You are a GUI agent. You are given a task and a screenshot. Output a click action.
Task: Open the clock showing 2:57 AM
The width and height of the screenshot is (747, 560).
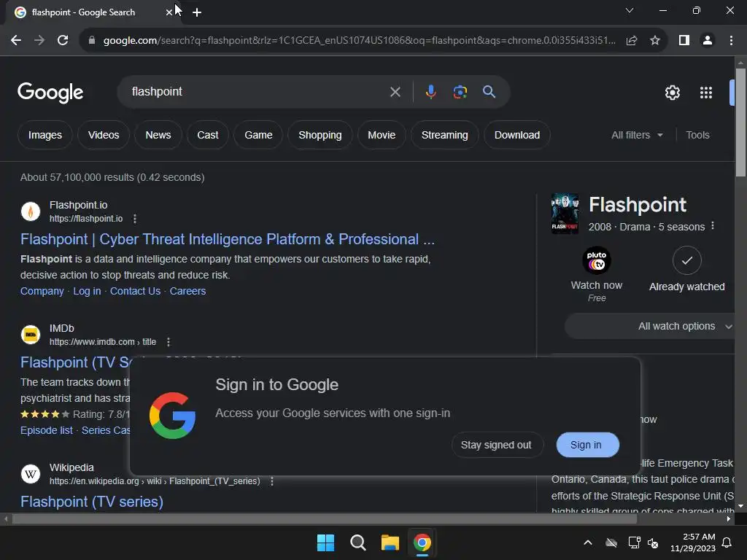(693, 542)
